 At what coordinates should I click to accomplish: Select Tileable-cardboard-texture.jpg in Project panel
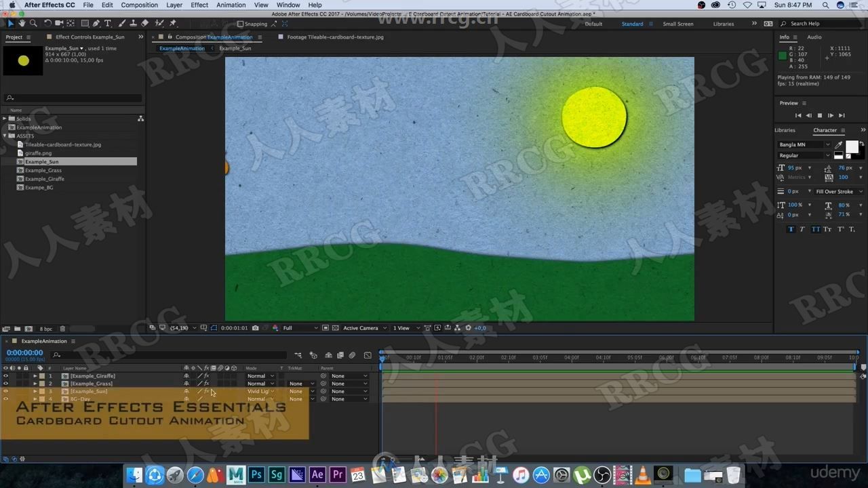[63, 144]
